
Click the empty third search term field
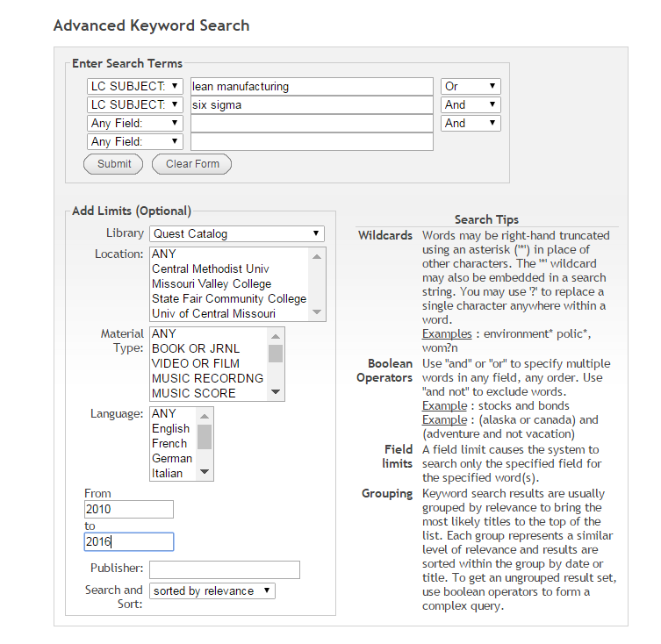pyautogui.click(x=312, y=124)
